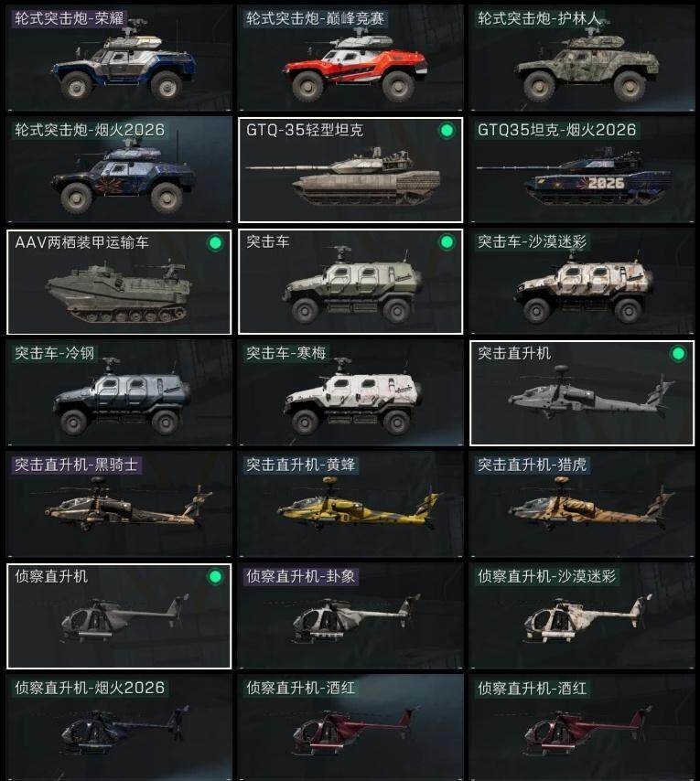Choose the red 轮式突击炮-巅峰竞赛 skin
This screenshot has width=700, height=781.
(x=350, y=59)
